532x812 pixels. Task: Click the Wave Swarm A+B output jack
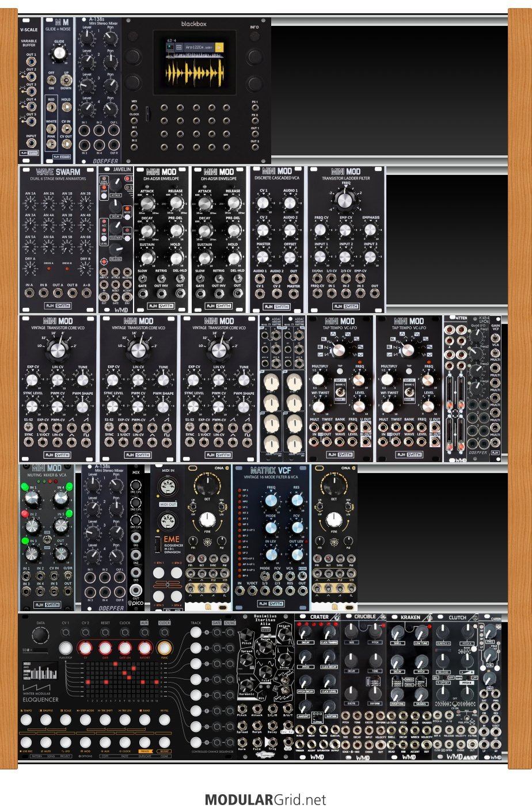click(x=86, y=293)
